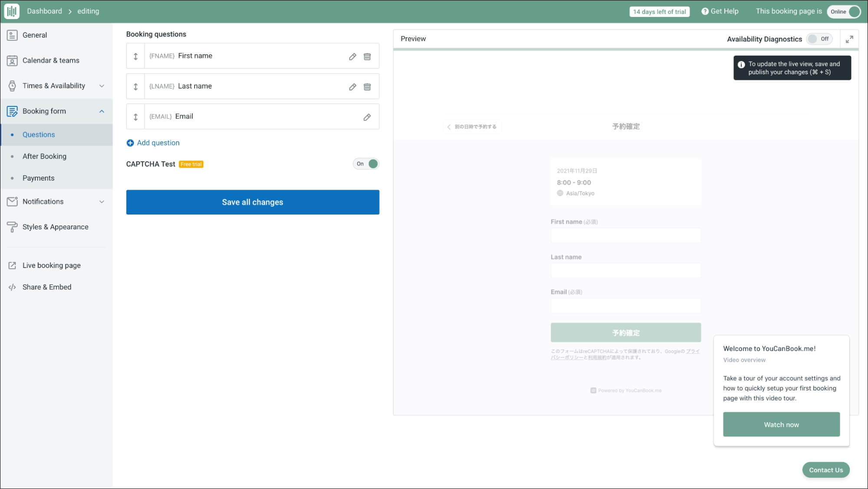
Task: Open After Booking submenu item
Action: (x=44, y=156)
